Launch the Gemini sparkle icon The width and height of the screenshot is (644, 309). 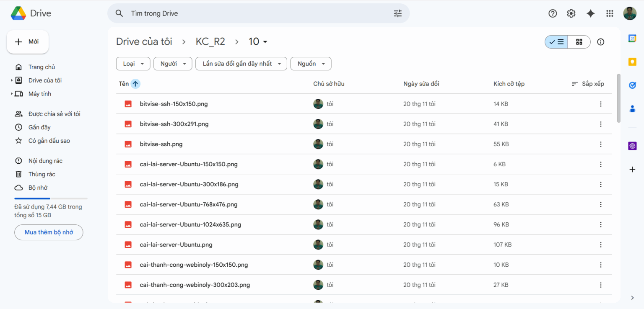click(591, 13)
